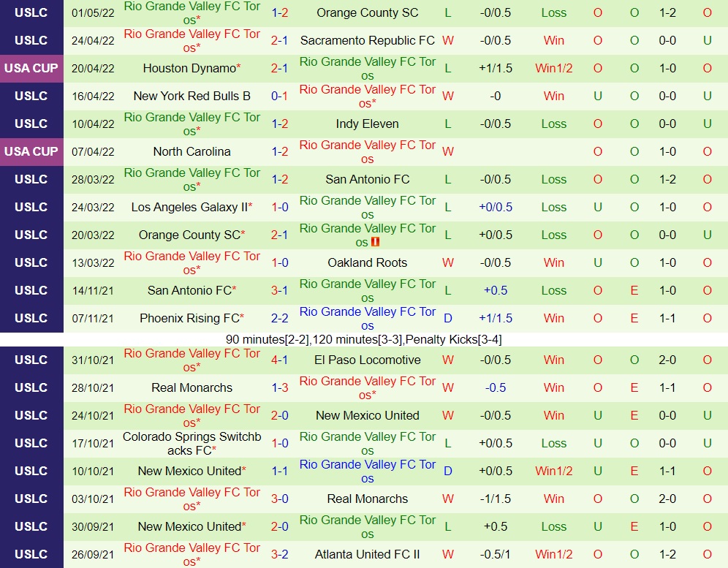Open the North Carolina team link

192,152
